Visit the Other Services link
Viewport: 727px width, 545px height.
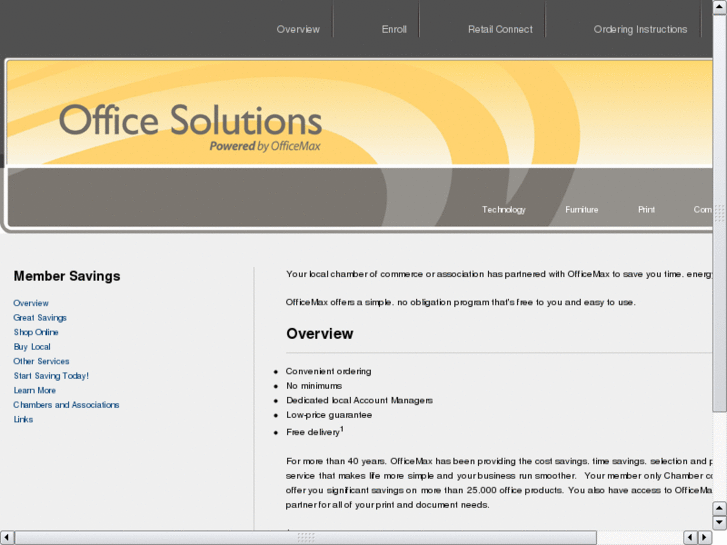41,361
